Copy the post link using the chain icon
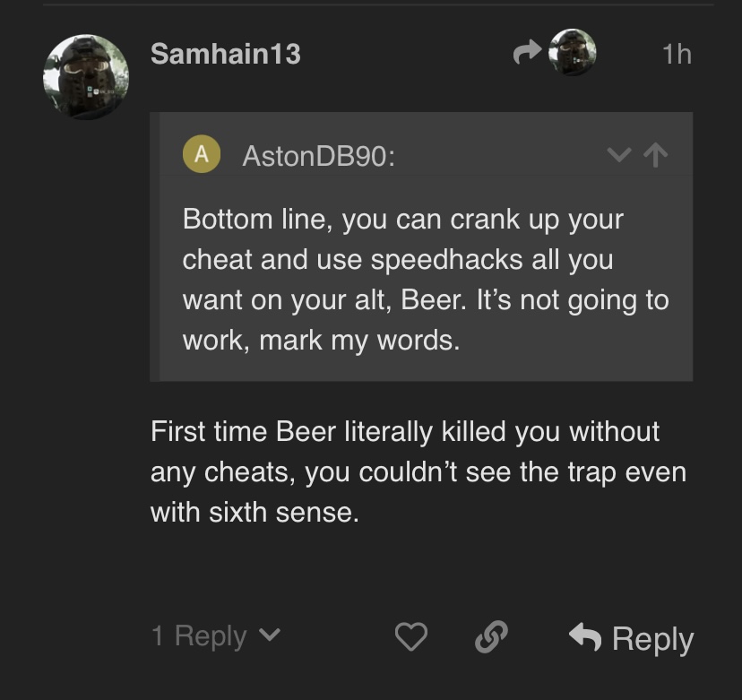 [490, 637]
